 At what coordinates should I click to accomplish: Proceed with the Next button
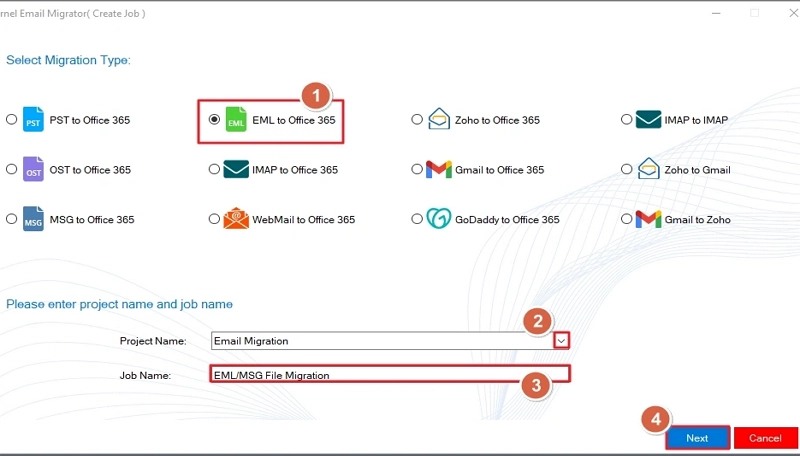coord(697,438)
